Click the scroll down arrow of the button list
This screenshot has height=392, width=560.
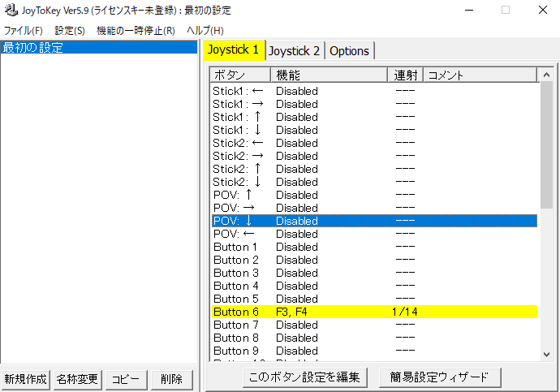click(x=546, y=355)
